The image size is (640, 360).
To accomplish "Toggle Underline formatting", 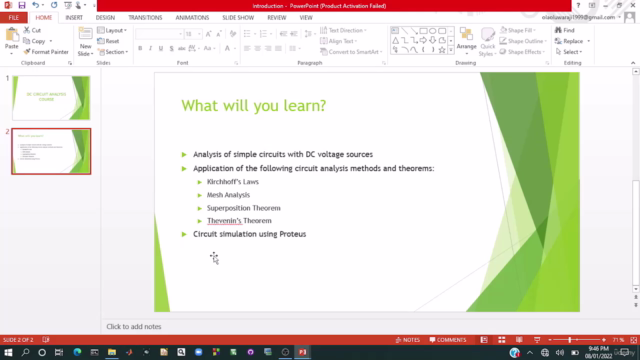I will click(x=161, y=48).
